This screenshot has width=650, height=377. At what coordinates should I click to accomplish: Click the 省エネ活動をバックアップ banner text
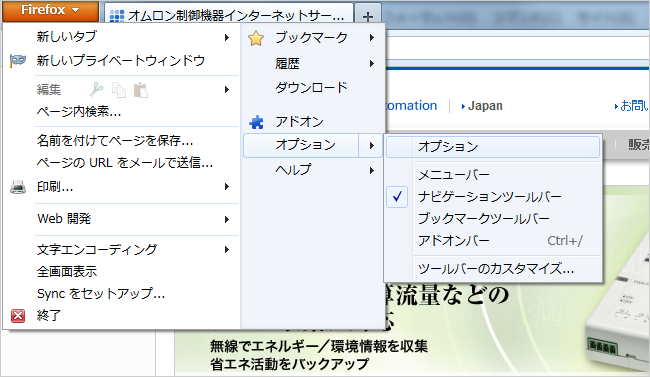pyautogui.click(x=289, y=364)
